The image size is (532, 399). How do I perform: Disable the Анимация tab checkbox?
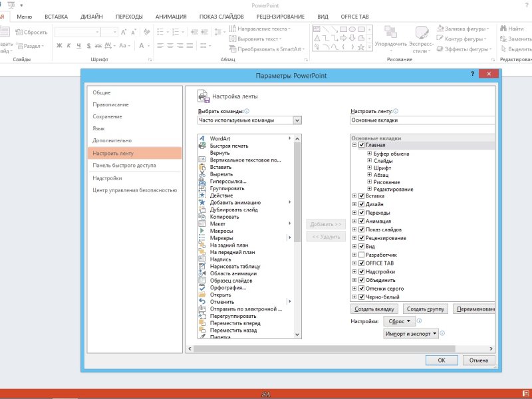[x=362, y=221]
